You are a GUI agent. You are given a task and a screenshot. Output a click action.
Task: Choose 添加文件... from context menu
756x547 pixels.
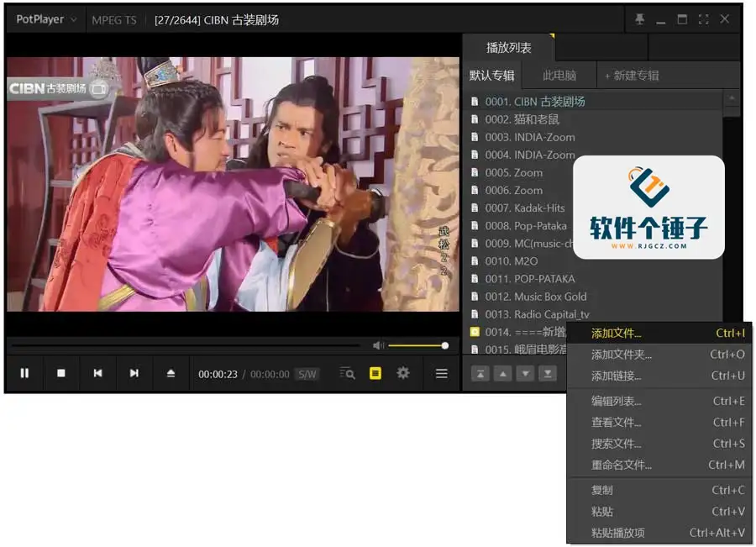(x=659, y=334)
